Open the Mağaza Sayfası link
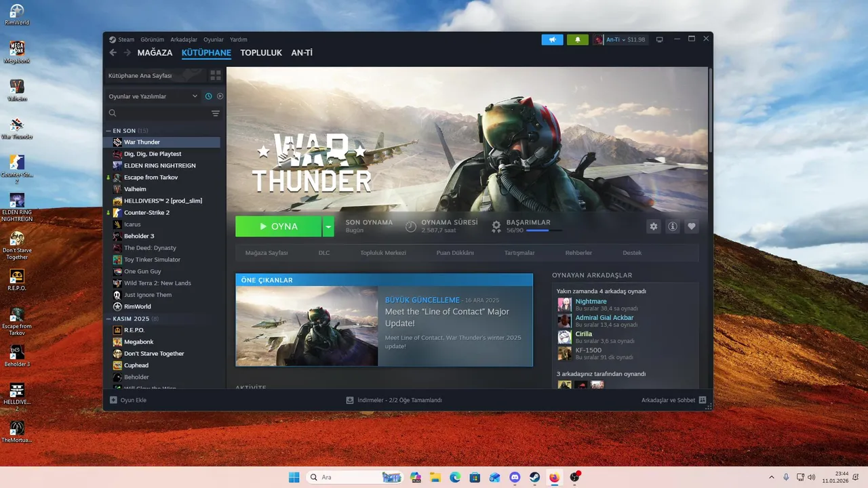The height and width of the screenshot is (488, 868). pos(267,253)
